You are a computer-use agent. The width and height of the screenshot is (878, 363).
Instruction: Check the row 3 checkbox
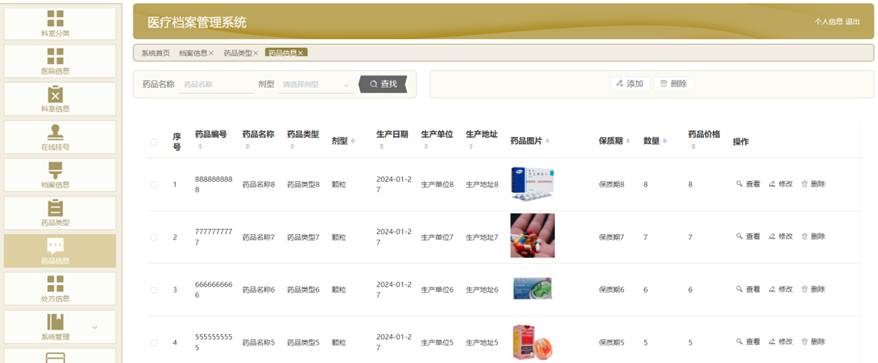(154, 290)
